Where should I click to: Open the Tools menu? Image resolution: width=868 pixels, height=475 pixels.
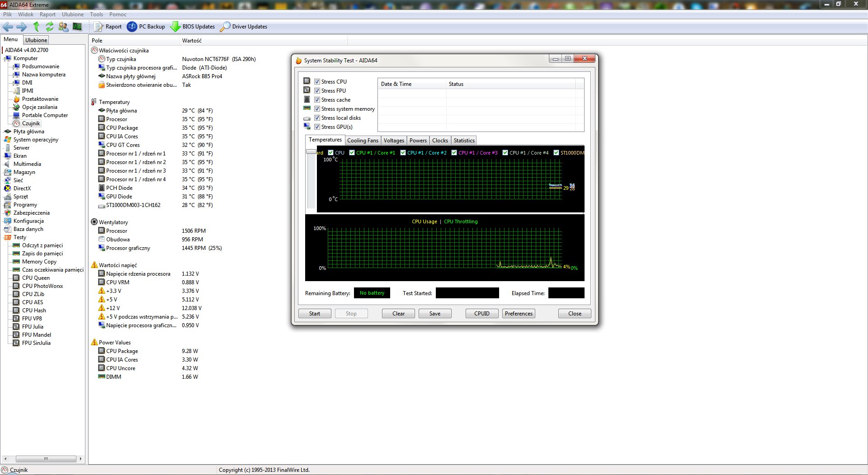(96, 14)
